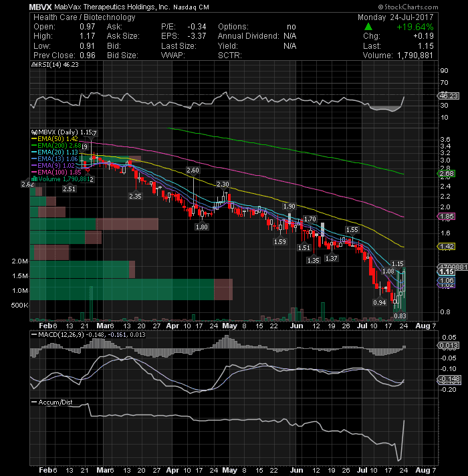Click the 'EMA(13) 1.06' legend entry
Viewport: 468px width, 476px height.
(57, 159)
